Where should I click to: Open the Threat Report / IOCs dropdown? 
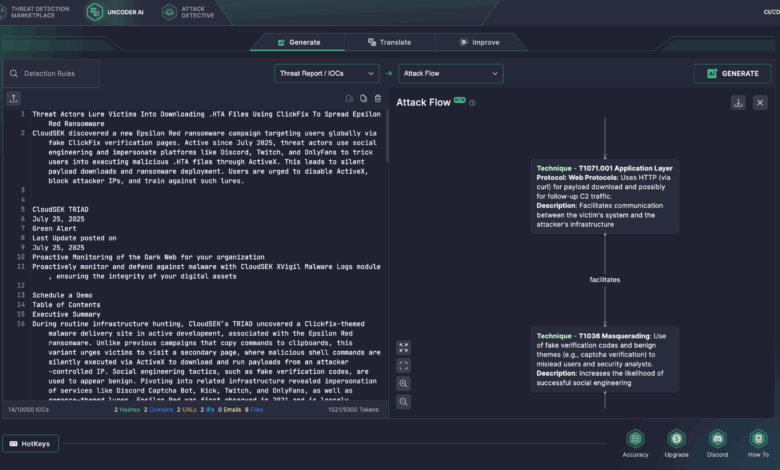tap(327, 74)
